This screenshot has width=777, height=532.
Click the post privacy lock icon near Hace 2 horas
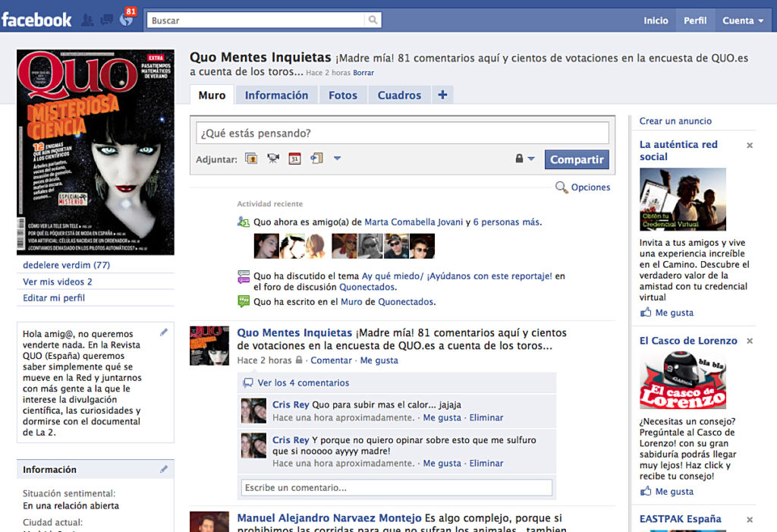[x=299, y=360]
